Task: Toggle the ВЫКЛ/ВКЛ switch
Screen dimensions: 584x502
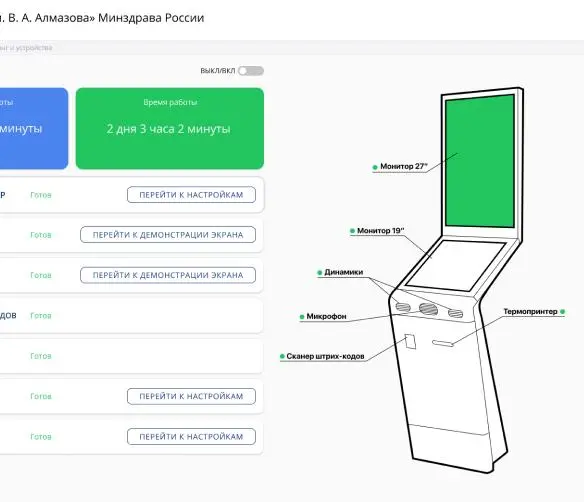Action: click(251, 71)
